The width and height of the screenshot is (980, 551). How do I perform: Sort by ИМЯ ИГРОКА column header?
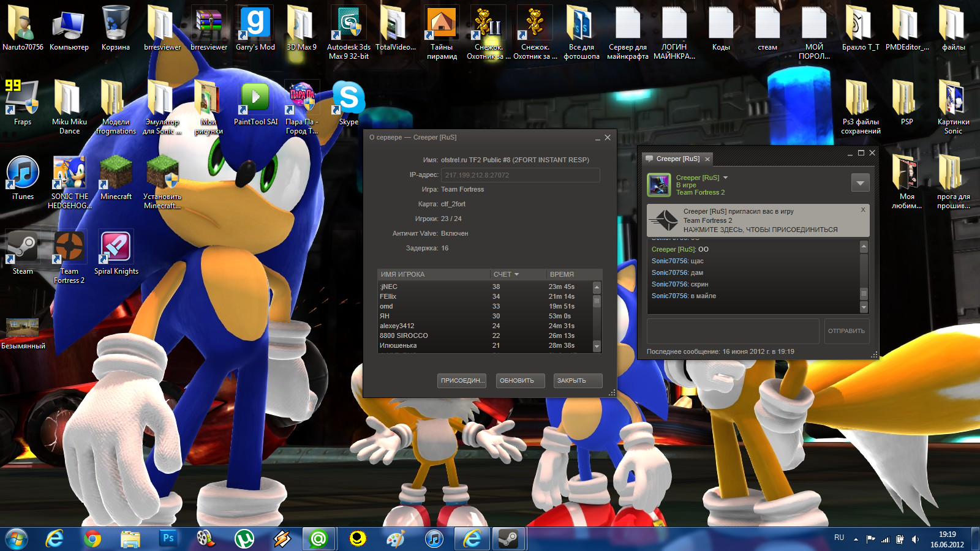pyautogui.click(x=434, y=274)
